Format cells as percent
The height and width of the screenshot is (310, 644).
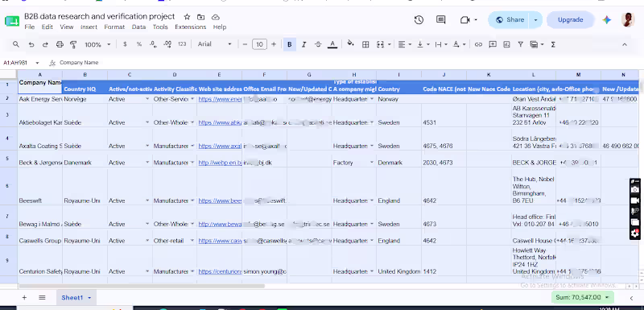tap(139, 44)
